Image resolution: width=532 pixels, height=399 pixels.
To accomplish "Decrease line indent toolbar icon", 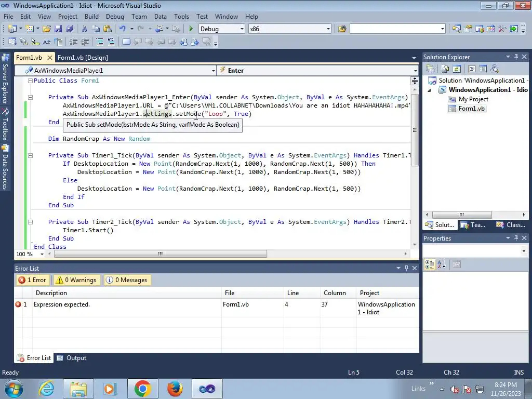I will (x=73, y=42).
